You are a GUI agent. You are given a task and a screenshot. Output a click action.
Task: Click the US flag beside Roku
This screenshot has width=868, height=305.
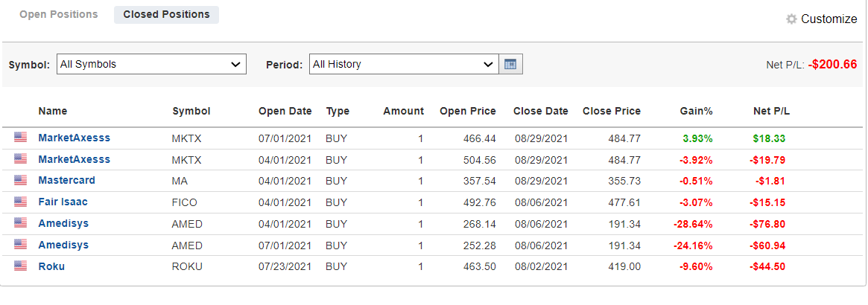(20, 266)
